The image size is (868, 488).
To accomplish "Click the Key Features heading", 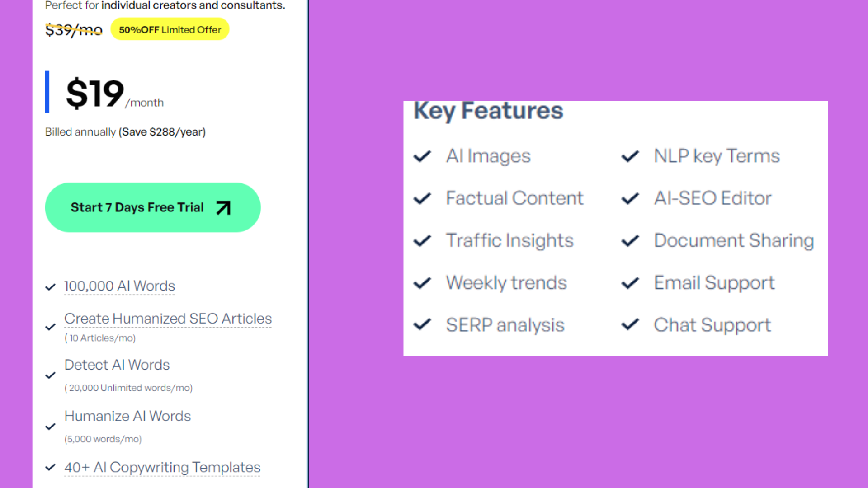I will coord(489,111).
